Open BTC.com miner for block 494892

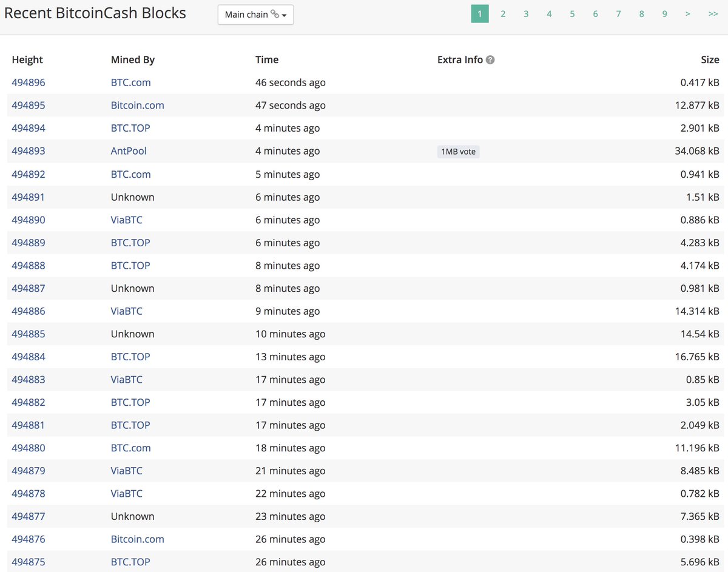(131, 174)
